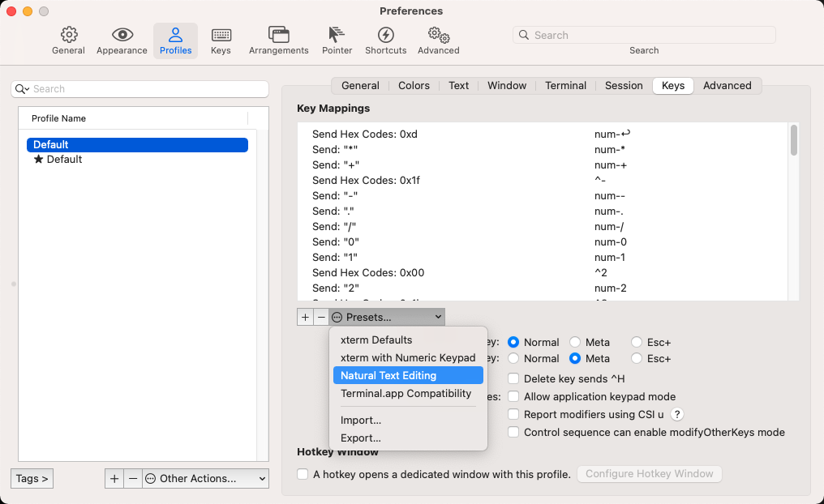Expand the Presets dropdown
The width and height of the screenshot is (824, 504).
click(x=387, y=318)
